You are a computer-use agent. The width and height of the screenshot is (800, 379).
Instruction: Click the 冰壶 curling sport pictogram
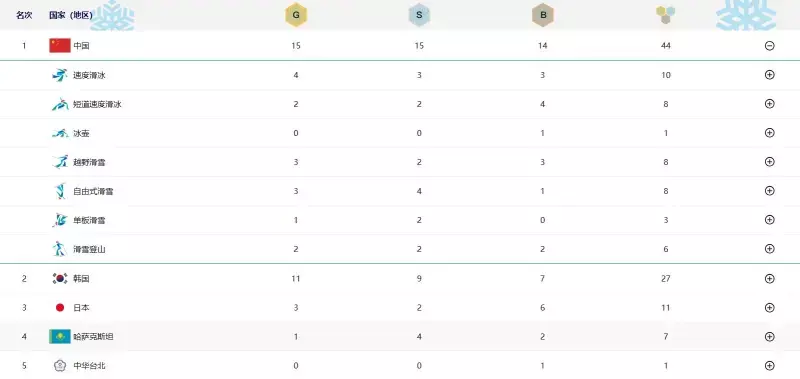(60, 133)
